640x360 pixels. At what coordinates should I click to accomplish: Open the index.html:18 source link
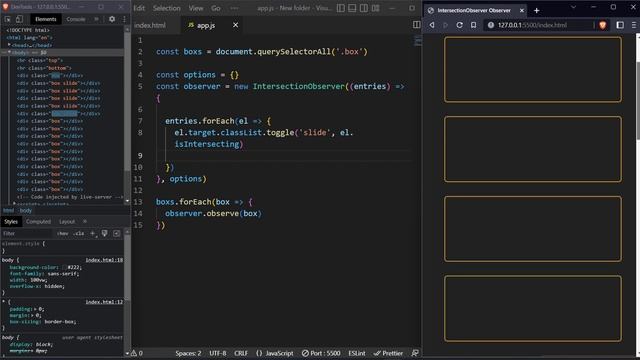(104, 260)
